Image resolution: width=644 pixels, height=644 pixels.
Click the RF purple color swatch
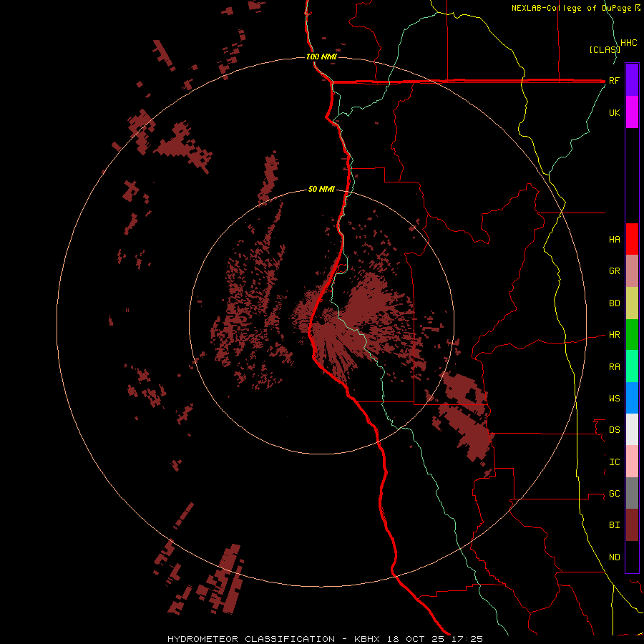[x=632, y=80]
